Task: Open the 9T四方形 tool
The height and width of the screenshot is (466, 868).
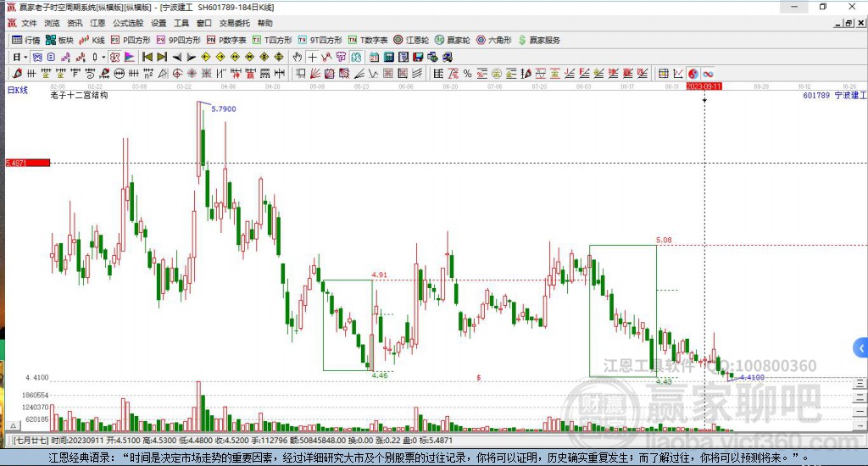Action: tap(320, 40)
